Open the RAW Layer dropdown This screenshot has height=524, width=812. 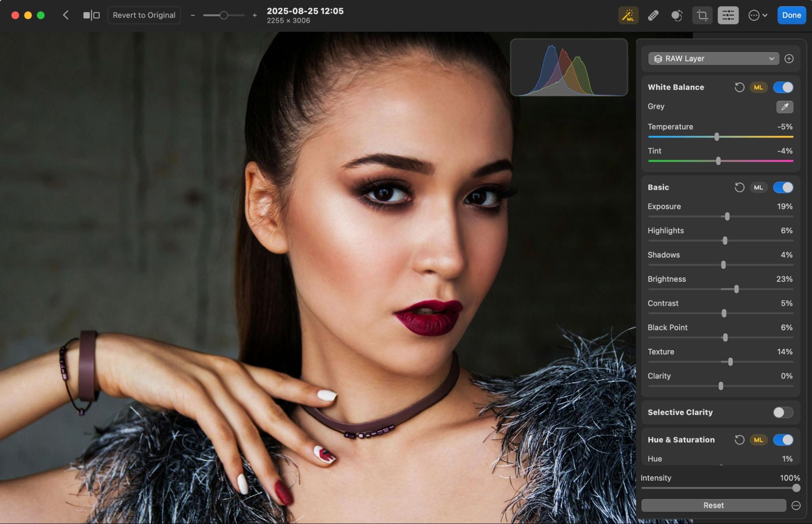(713, 59)
